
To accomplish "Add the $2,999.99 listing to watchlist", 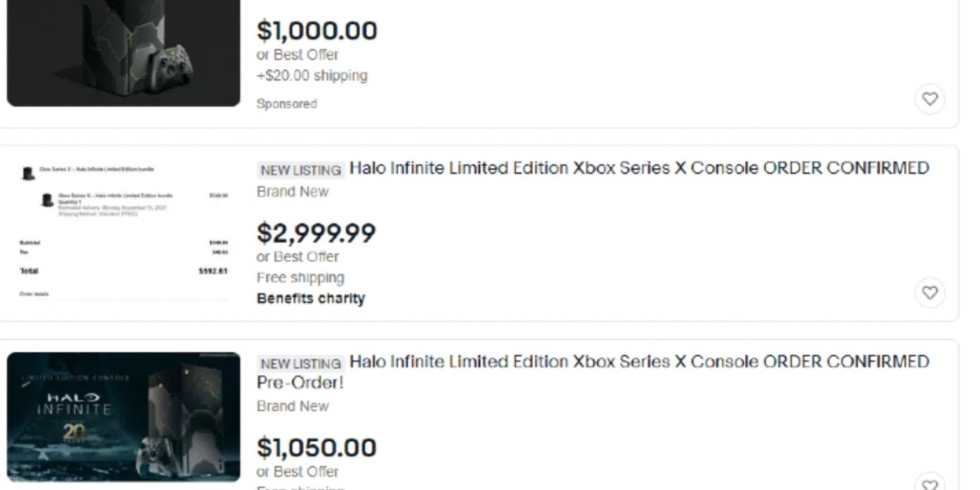I will 929,293.
